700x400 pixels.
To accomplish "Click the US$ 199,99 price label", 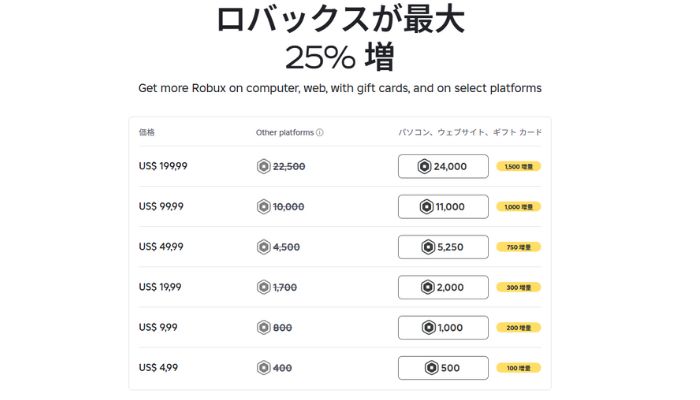I will tap(161, 167).
